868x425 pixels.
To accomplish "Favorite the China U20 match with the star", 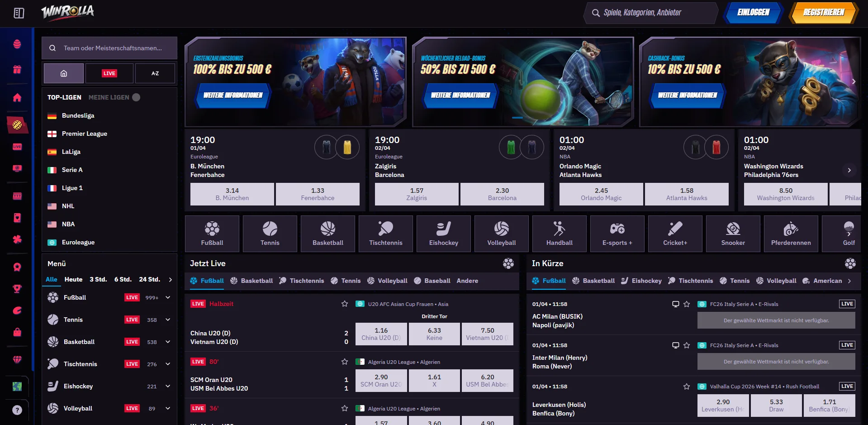I will pos(345,304).
